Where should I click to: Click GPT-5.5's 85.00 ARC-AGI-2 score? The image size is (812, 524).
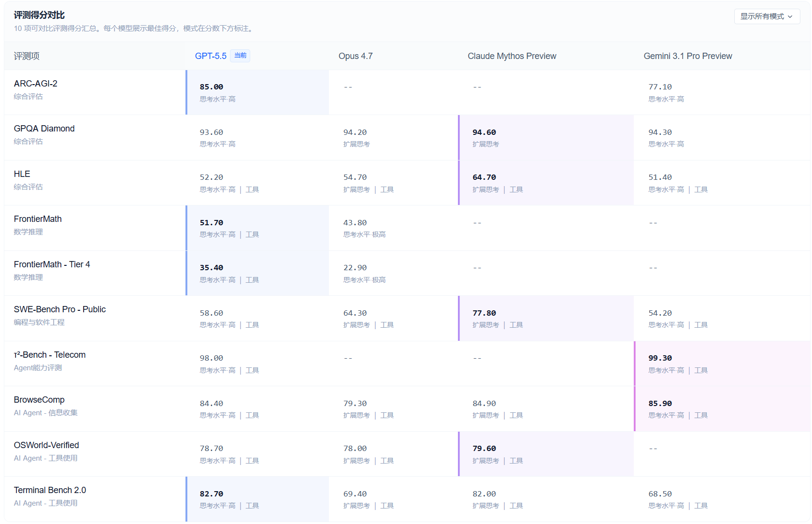tap(212, 87)
